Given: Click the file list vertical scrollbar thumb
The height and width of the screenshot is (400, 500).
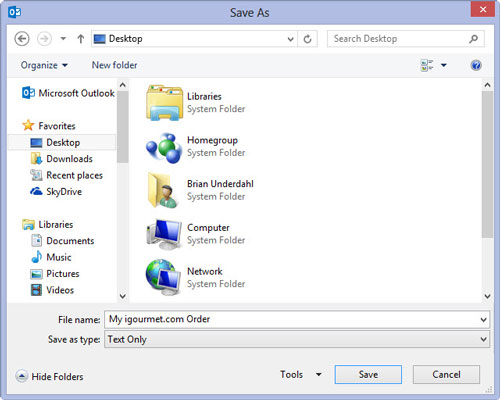Looking at the screenshot, I should click(487, 164).
